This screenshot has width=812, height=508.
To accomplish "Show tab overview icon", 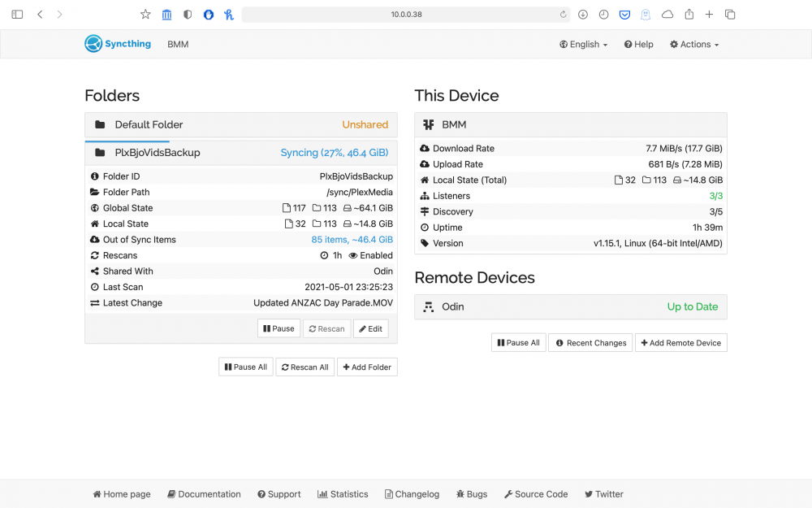I will tap(730, 15).
